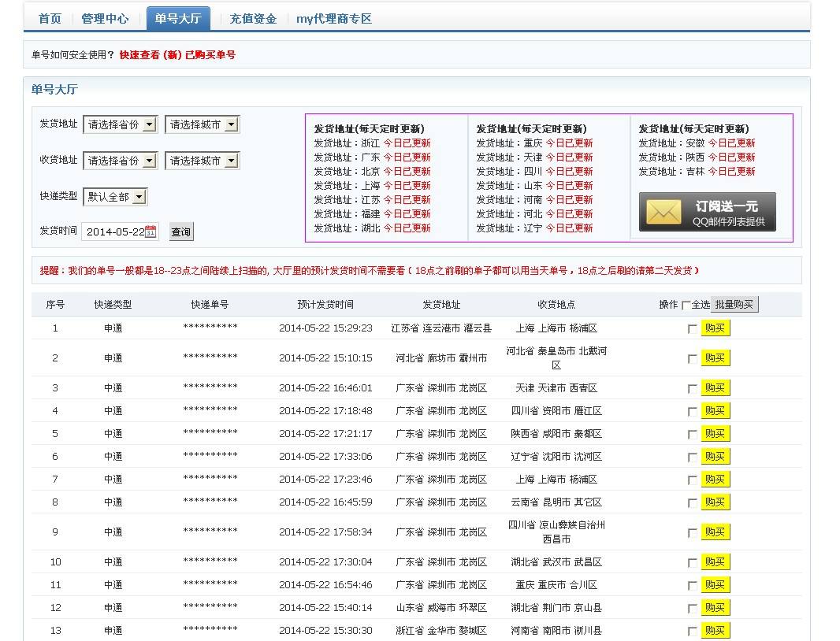Click 购买 for row 11

pos(715,585)
